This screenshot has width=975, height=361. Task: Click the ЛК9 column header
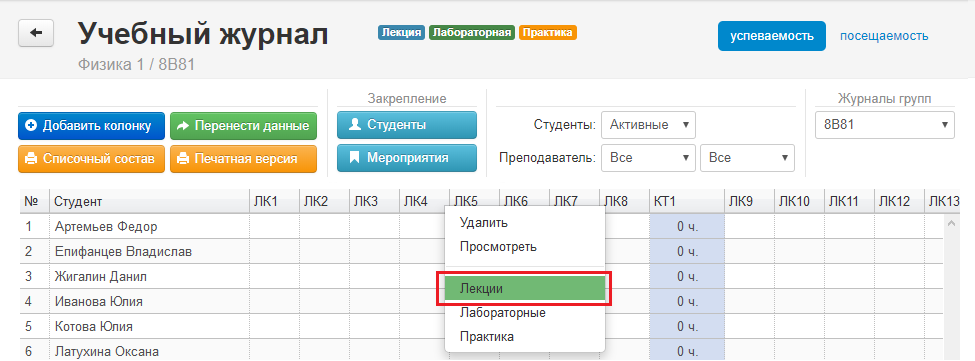[x=749, y=201]
